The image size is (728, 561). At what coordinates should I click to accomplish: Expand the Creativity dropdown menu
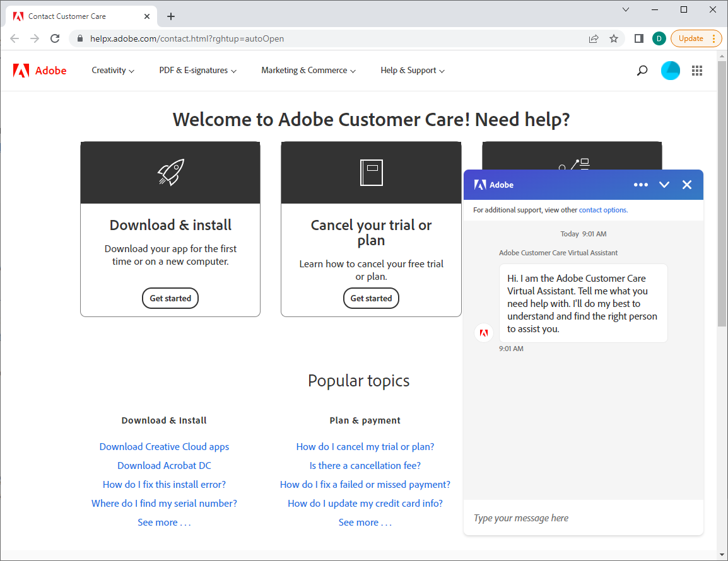point(112,70)
